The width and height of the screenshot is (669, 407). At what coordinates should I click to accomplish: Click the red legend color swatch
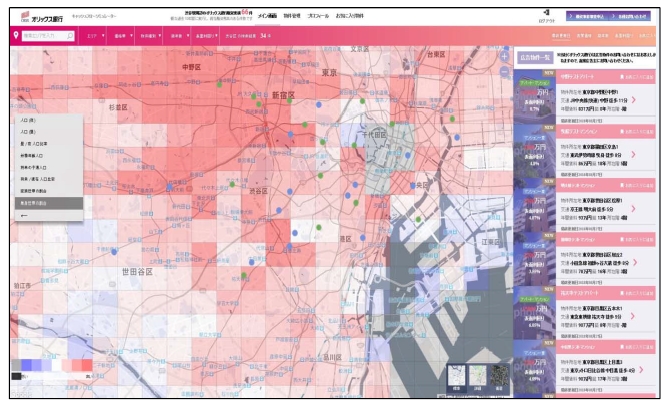[x=87, y=365]
